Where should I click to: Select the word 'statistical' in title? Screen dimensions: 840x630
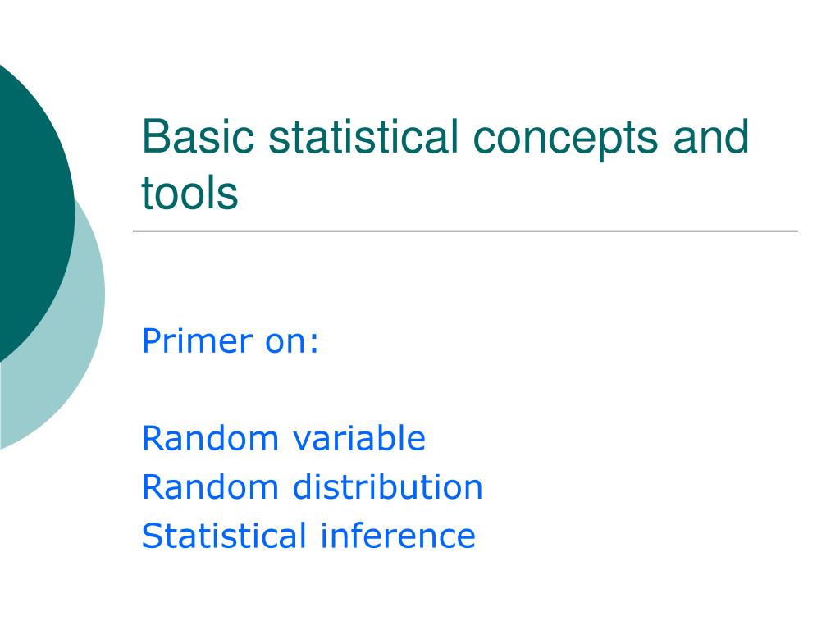pyautogui.click(x=363, y=137)
